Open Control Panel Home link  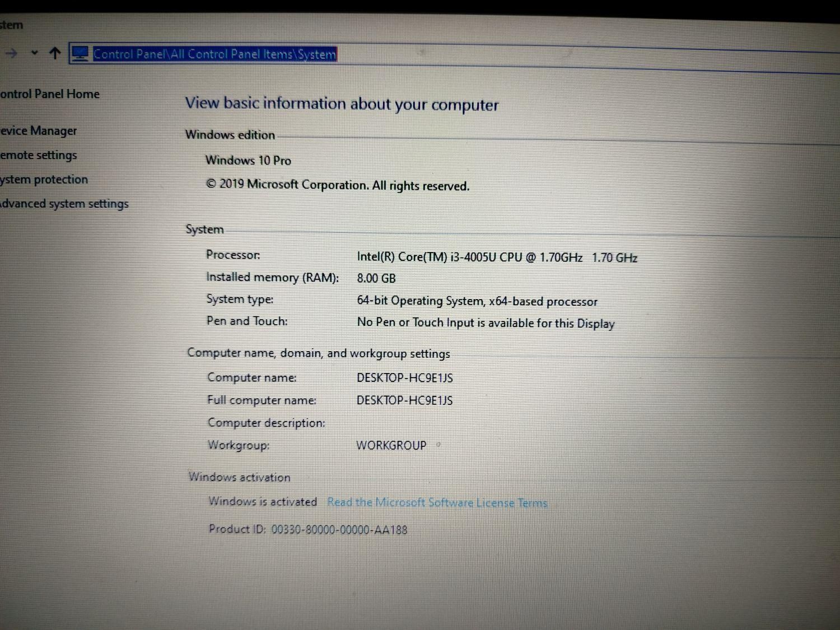click(49, 94)
